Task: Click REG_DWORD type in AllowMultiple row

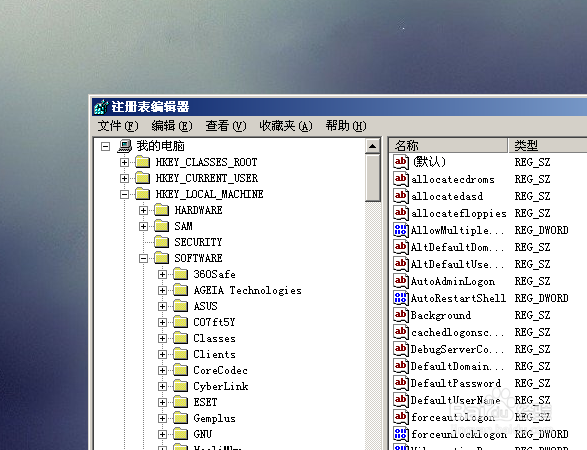Action: tap(541, 230)
